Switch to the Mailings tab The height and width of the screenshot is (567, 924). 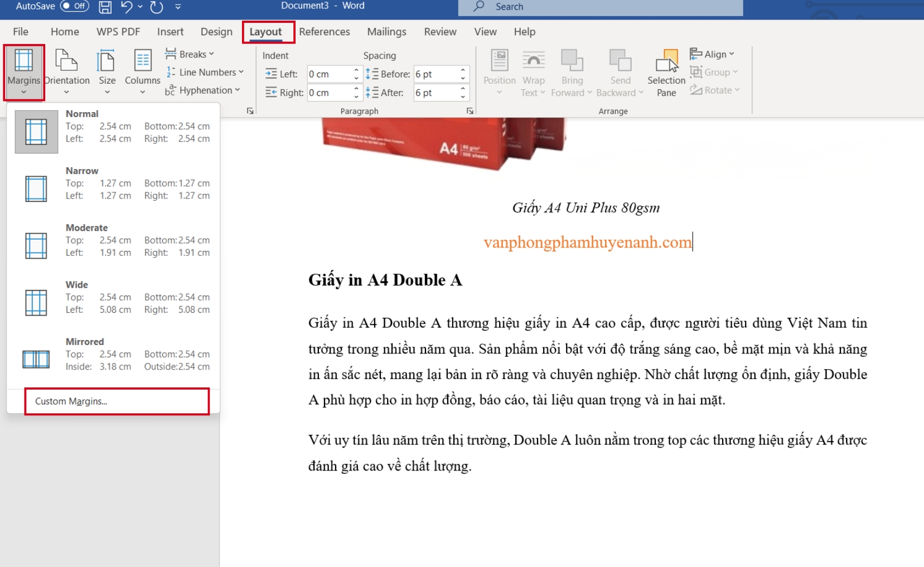[x=386, y=32]
